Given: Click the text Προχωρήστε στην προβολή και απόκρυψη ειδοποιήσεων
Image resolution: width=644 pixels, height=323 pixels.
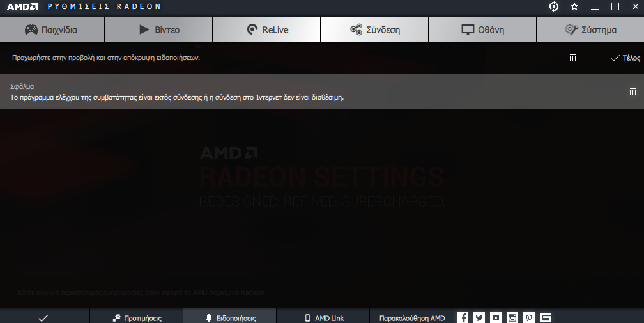Looking at the screenshot, I should coord(106,58).
